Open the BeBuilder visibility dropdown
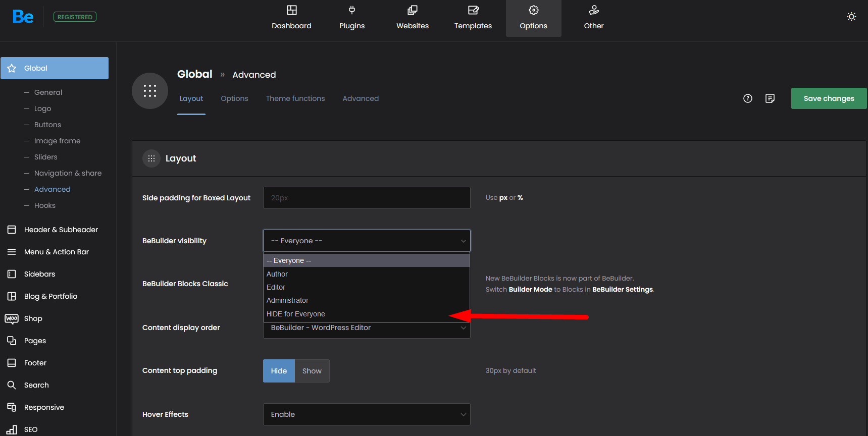 (x=367, y=241)
